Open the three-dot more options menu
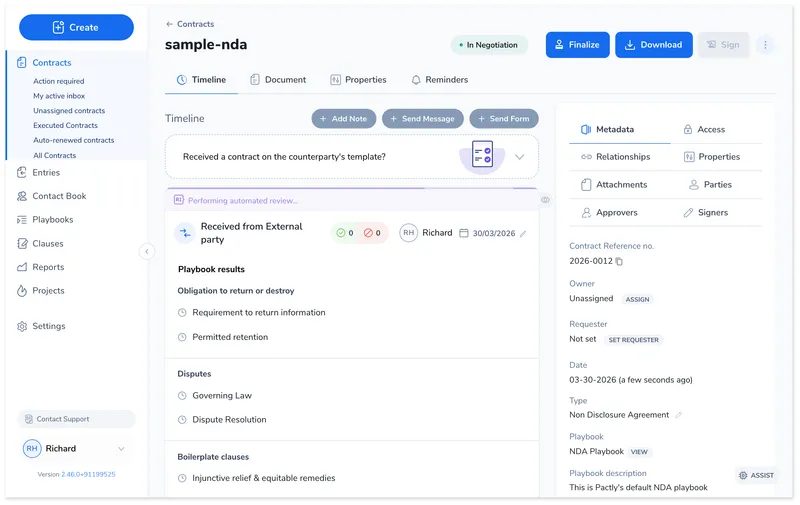Screen dimensions: 800x505 point(765,45)
